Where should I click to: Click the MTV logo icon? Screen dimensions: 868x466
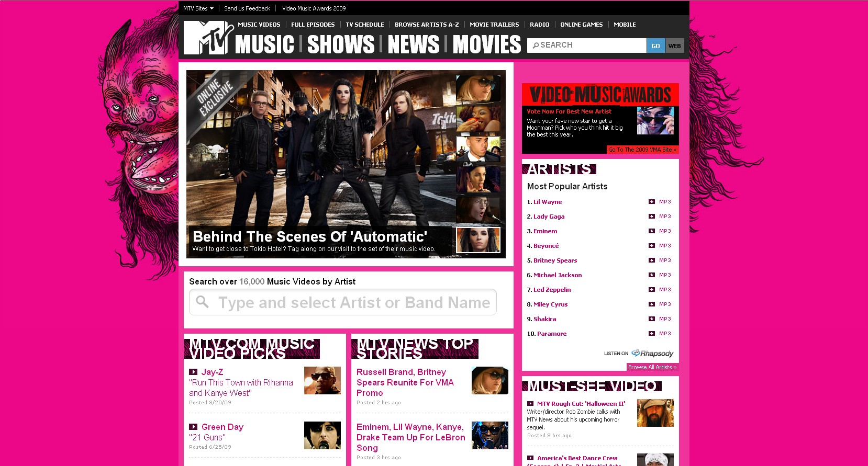click(x=208, y=38)
